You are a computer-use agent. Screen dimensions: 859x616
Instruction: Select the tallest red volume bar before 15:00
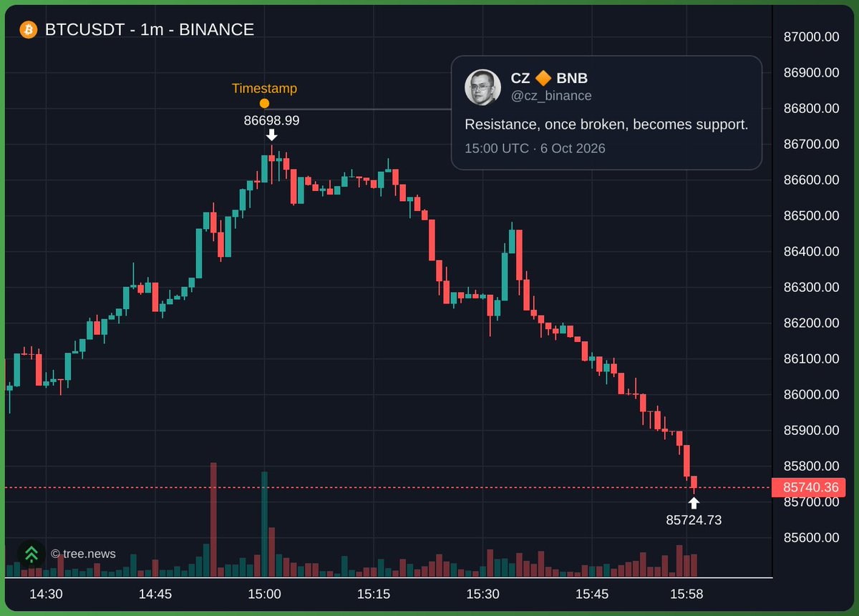click(213, 520)
